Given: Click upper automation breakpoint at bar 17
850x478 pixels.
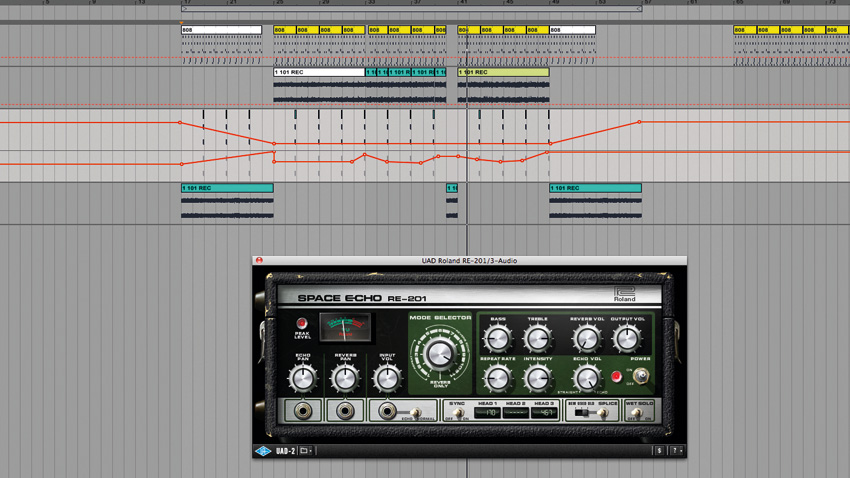Looking at the screenshot, I should point(181,122).
